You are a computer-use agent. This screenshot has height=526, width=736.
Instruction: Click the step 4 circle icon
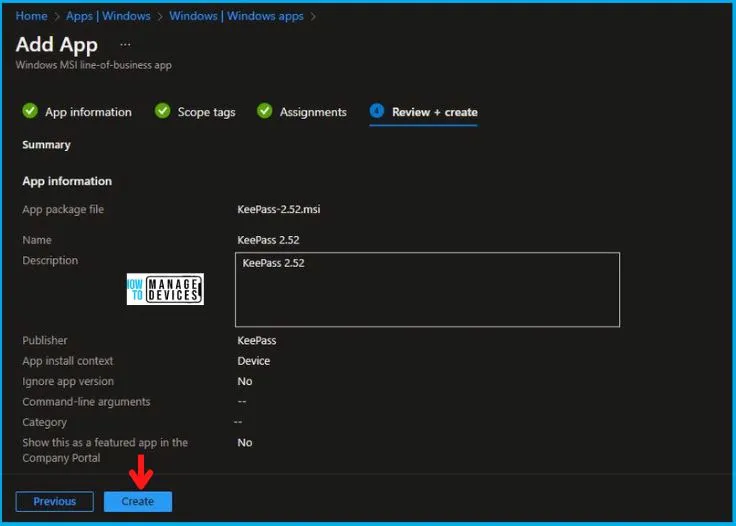377,111
